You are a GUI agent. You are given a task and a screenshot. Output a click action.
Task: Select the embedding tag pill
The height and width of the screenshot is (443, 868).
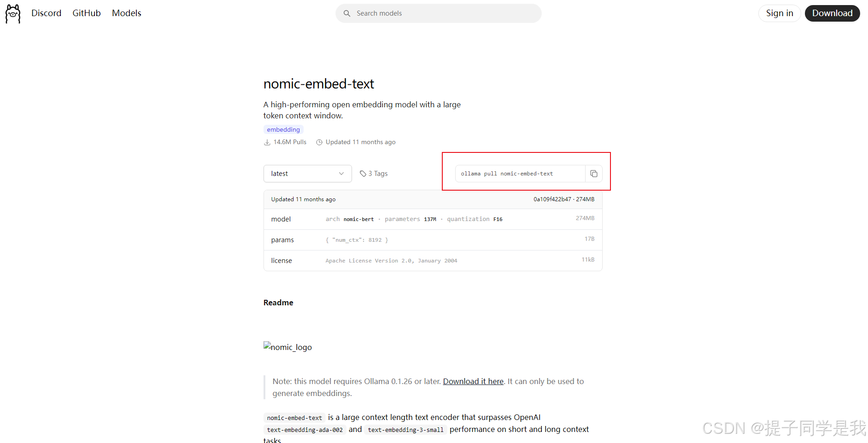[283, 129]
